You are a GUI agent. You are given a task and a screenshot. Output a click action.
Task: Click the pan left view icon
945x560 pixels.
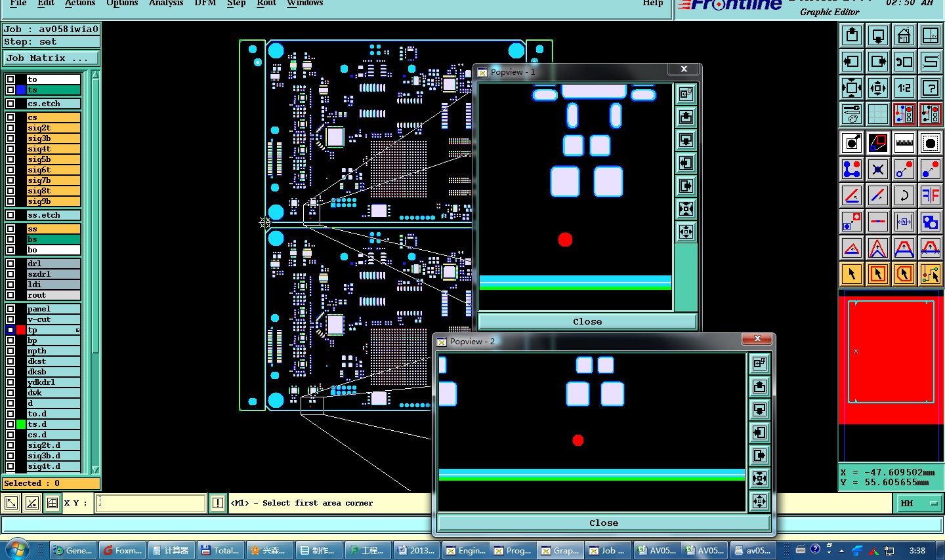tap(852, 62)
